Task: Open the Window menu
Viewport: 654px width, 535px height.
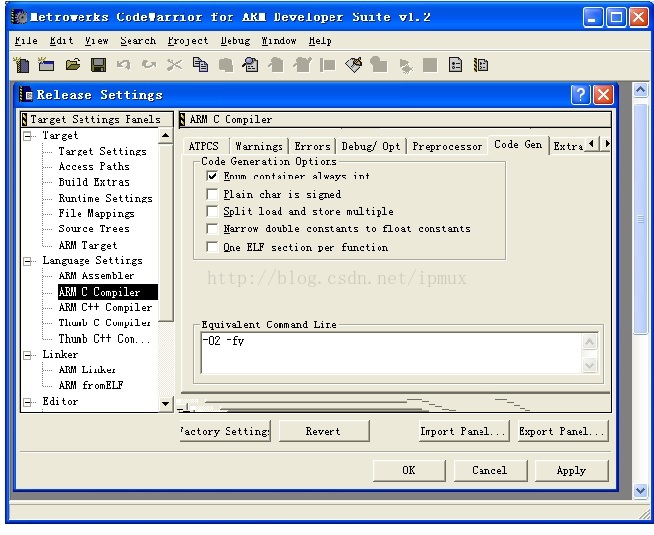Action: (x=279, y=41)
